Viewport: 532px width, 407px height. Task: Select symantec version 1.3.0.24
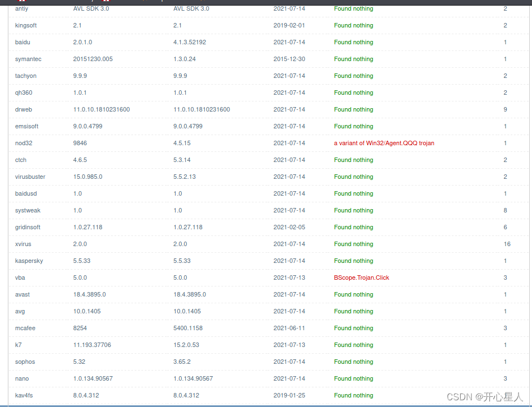pos(185,59)
